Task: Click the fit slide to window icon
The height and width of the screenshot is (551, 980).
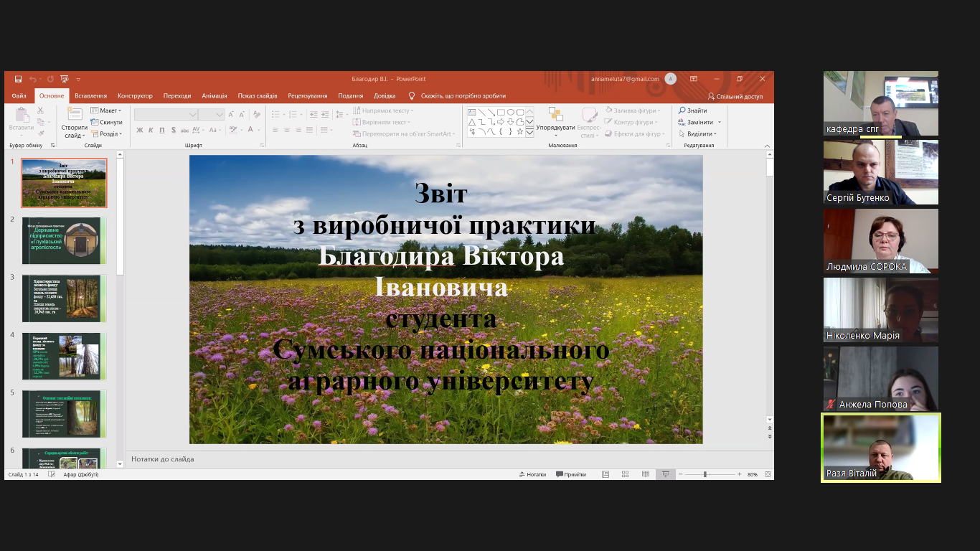Action: [768, 474]
